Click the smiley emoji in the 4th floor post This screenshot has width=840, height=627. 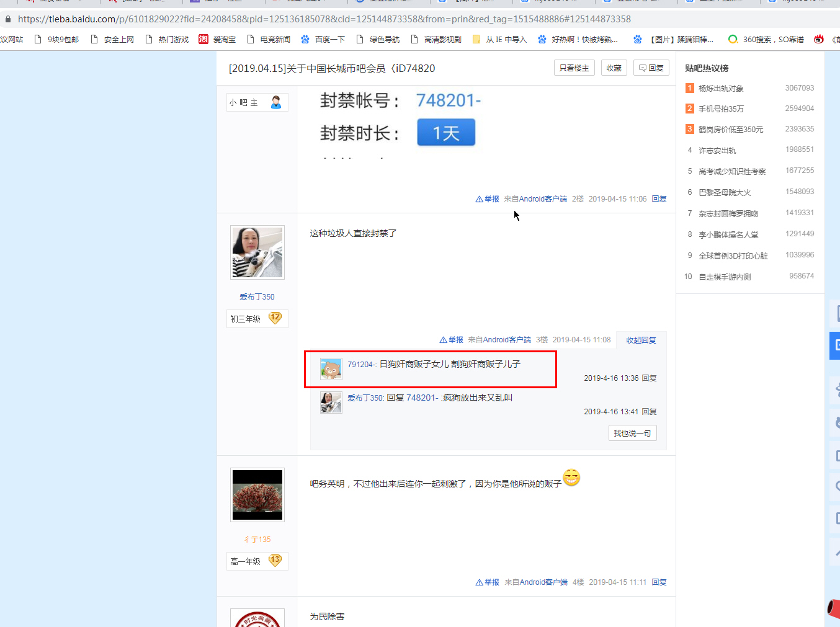point(571,478)
